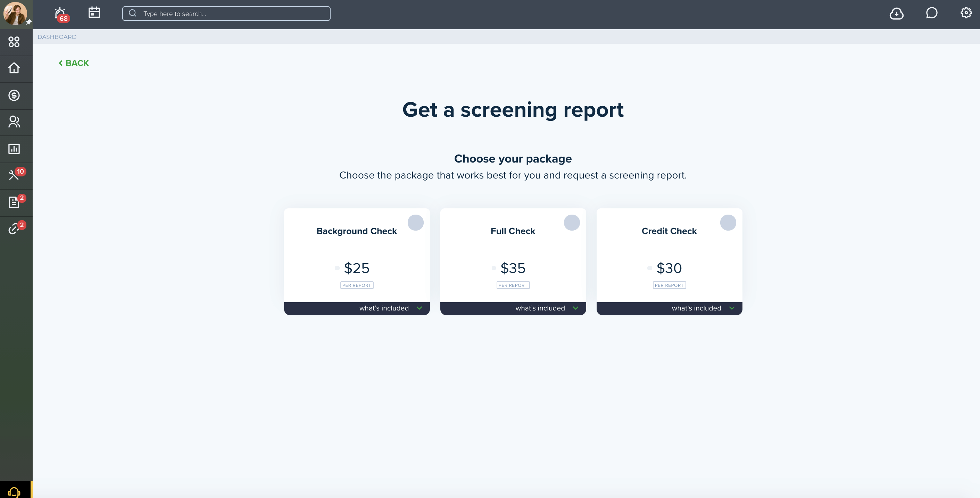
Task: Click PER REPORT tag under $25
Action: (x=356, y=285)
